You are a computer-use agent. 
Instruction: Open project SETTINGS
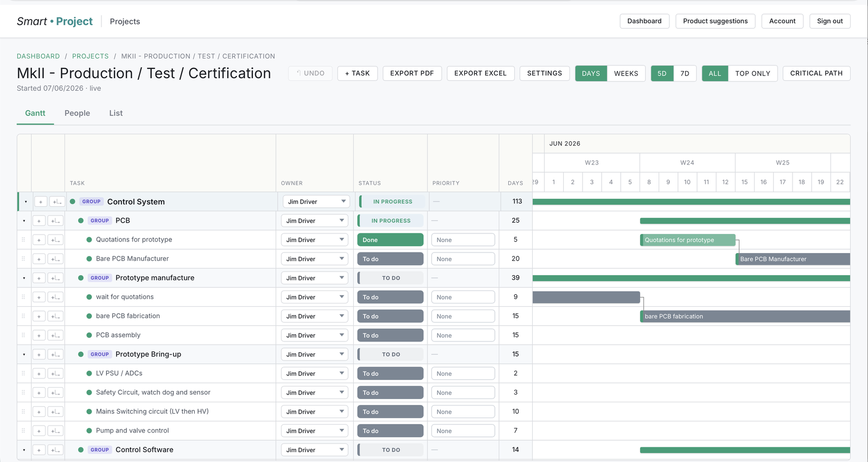point(545,73)
